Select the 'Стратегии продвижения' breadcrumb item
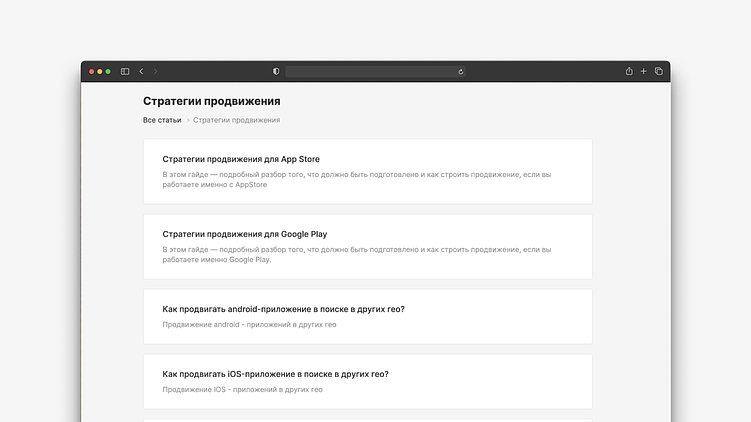The image size is (751, 422). coord(237,120)
